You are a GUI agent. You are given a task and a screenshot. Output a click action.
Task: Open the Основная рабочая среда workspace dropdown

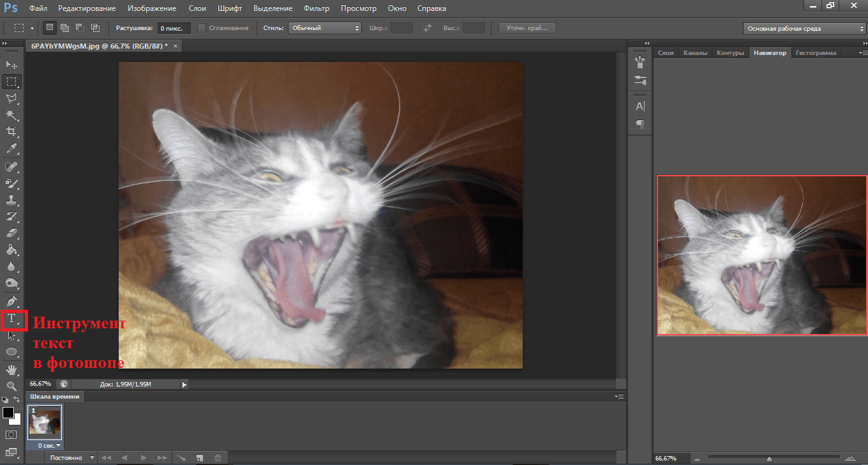tap(804, 29)
